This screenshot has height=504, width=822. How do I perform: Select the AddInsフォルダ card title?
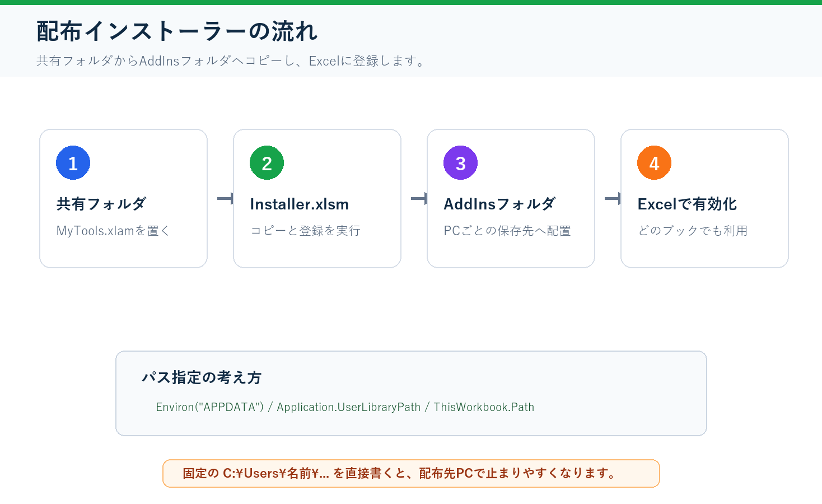[499, 204]
